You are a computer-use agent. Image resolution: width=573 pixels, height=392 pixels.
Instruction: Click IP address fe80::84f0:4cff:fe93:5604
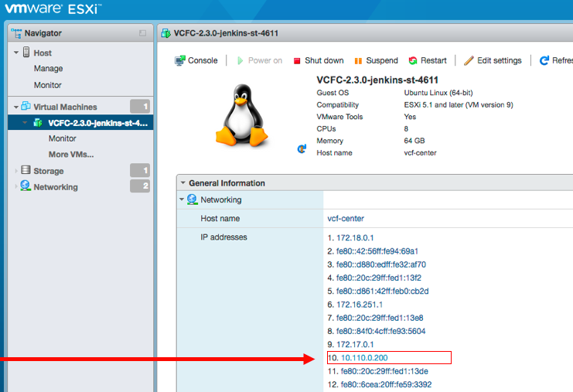[x=381, y=331]
